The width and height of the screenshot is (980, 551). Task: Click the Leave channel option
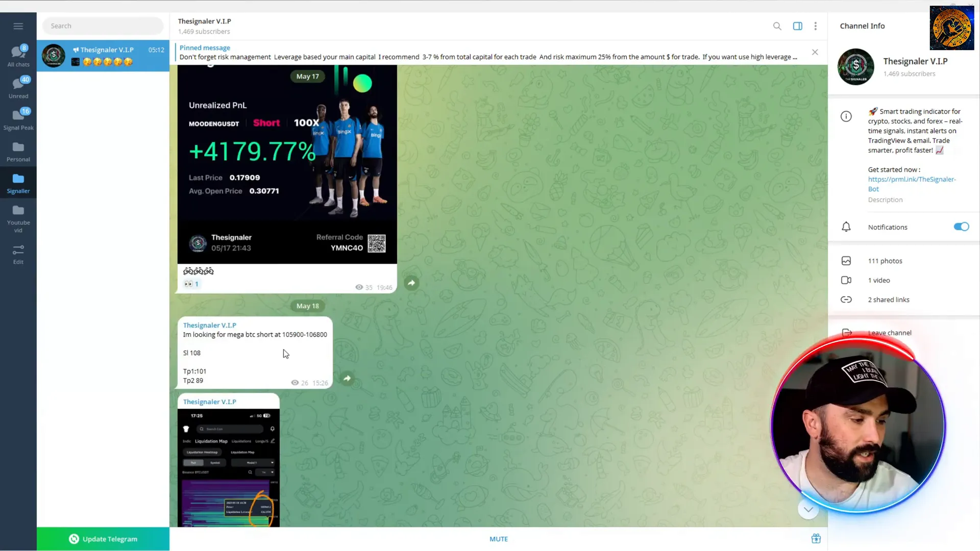point(889,333)
